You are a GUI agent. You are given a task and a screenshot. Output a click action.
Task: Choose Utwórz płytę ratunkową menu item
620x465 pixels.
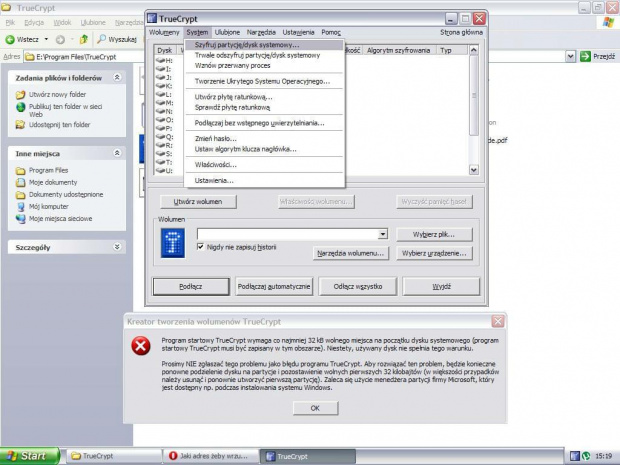click(x=265, y=97)
